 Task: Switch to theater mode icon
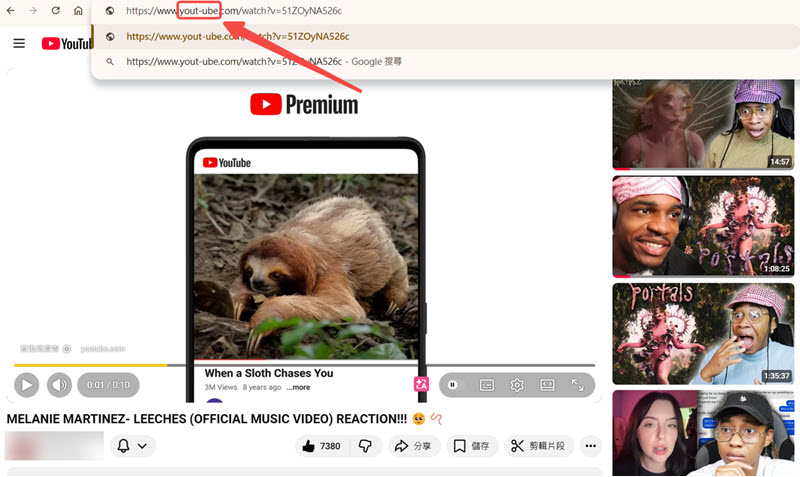pos(547,385)
